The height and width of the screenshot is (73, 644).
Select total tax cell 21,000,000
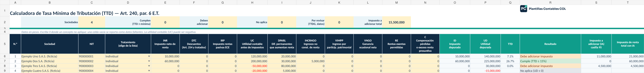(x=627, y=56)
